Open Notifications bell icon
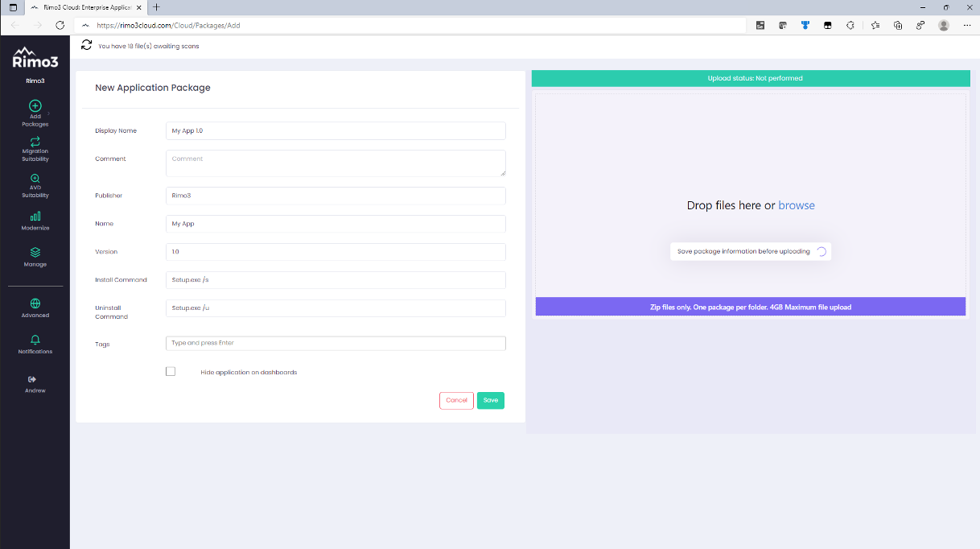The height and width of the screenshot is (549, 980). [x=35, y=340]
